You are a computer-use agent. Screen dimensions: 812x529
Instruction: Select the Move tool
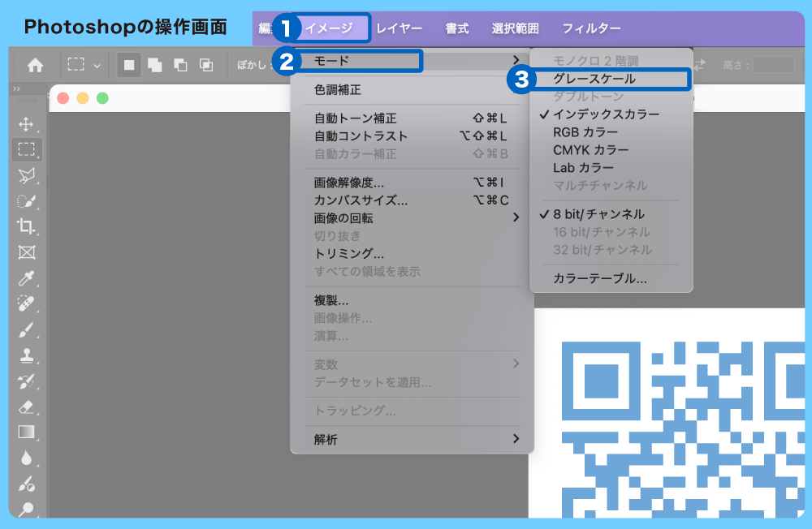(26, 124)
